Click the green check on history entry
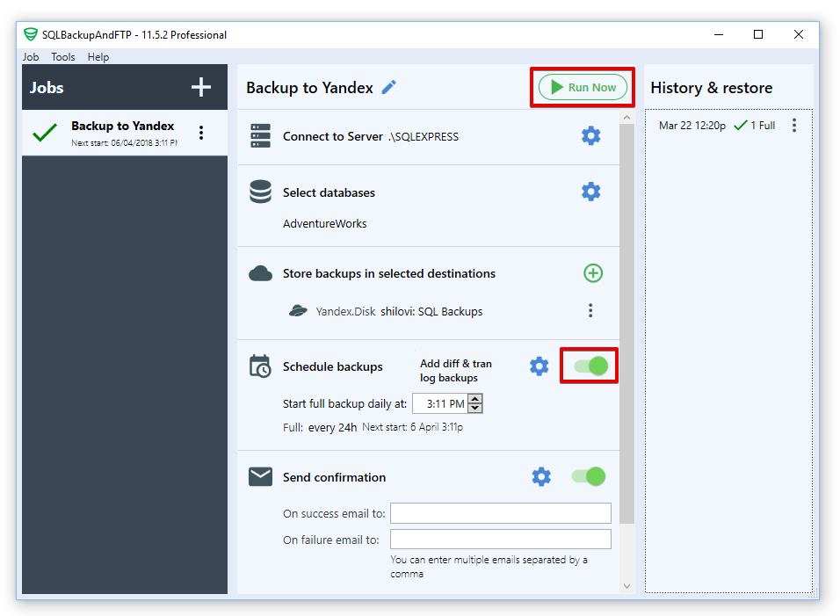The image size is (840, 616). [x=741, y=126]
